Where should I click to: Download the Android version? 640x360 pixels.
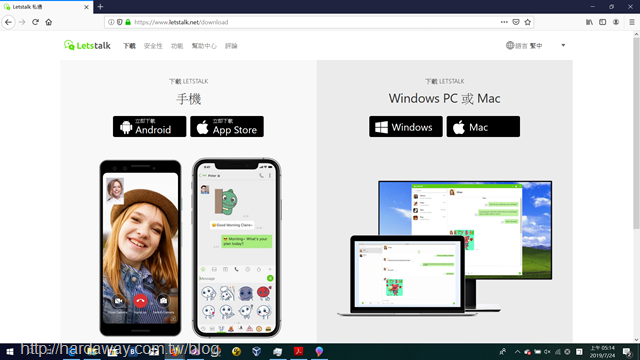click(x=149, y=127)
